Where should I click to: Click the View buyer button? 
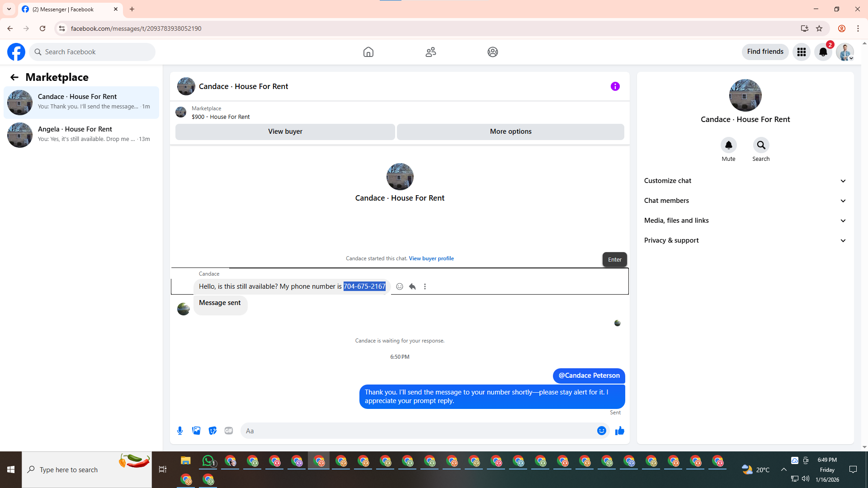tap(285, 131)
